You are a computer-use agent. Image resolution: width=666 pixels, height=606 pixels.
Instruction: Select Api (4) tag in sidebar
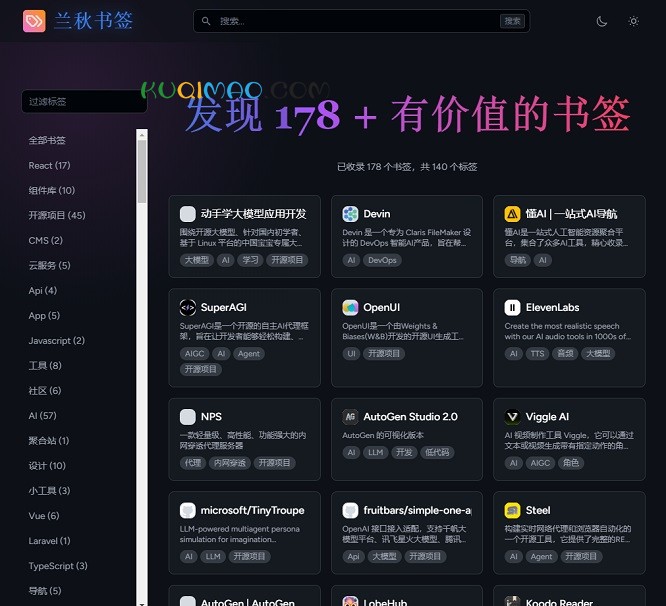(x=42, y=290)
